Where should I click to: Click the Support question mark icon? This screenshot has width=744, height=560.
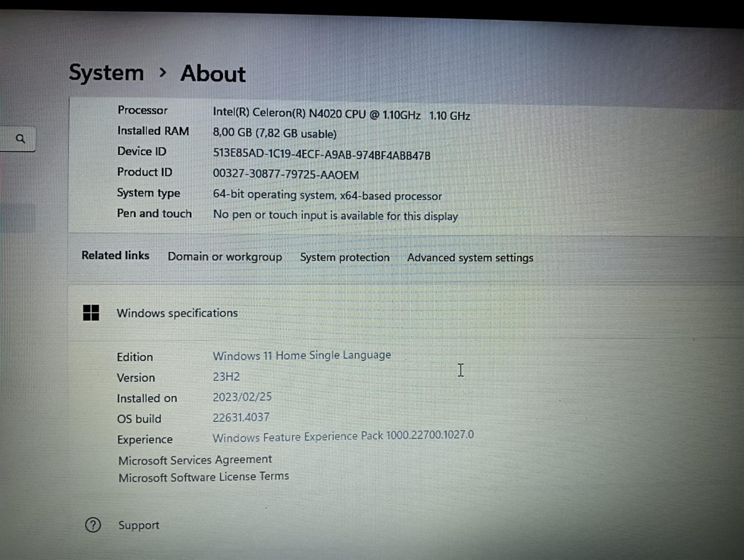[x=93, y=525]
